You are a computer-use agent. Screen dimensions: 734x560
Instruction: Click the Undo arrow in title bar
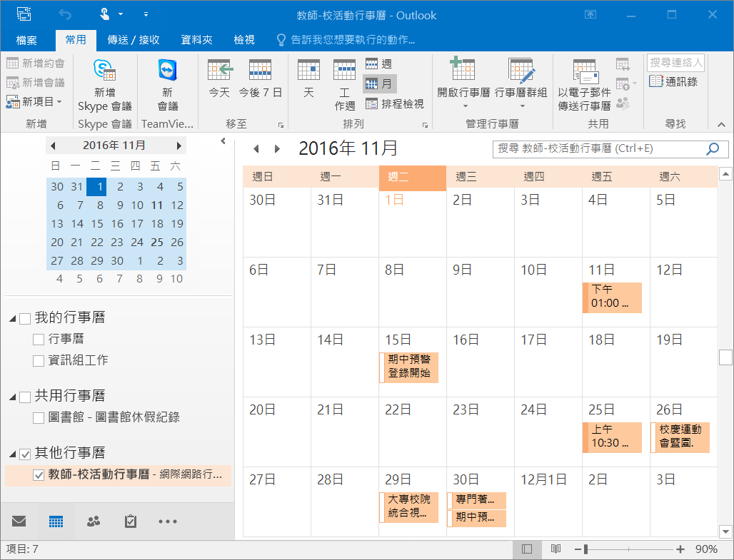65,14
